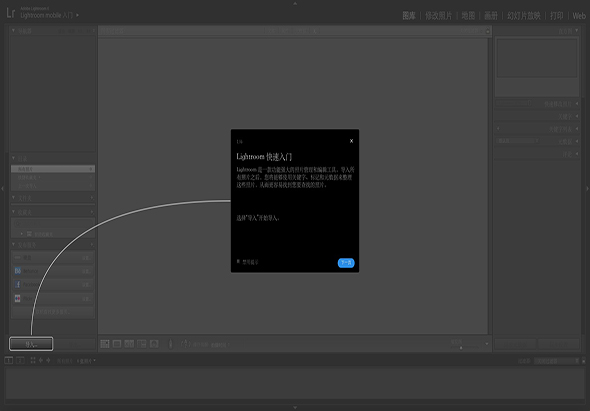
Task: Click the hard drive publish service icon
Action: pyautogui.click(x=18, y=258)
